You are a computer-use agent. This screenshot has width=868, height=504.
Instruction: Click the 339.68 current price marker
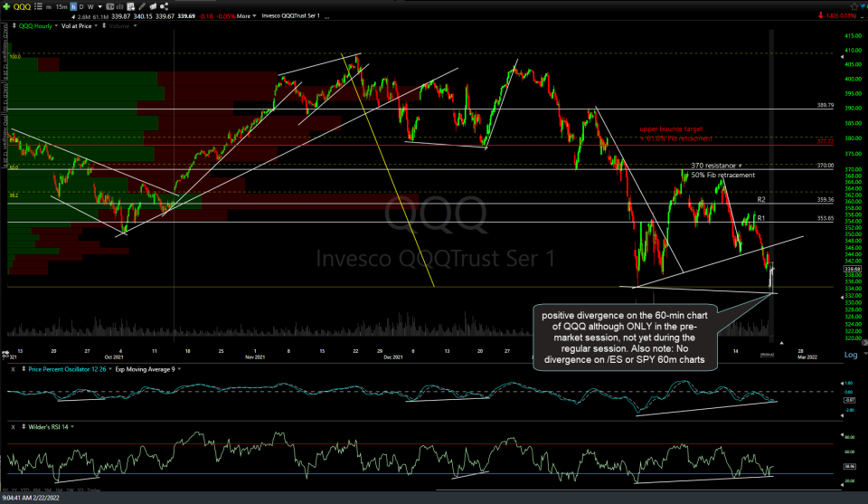point(852,269)
